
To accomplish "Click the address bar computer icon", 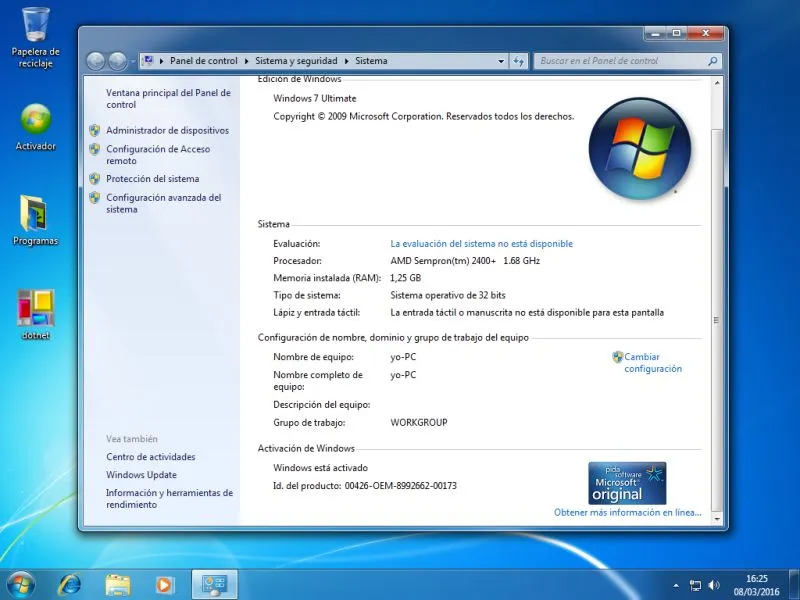I will pyautogui.click(x=148, y=61).
